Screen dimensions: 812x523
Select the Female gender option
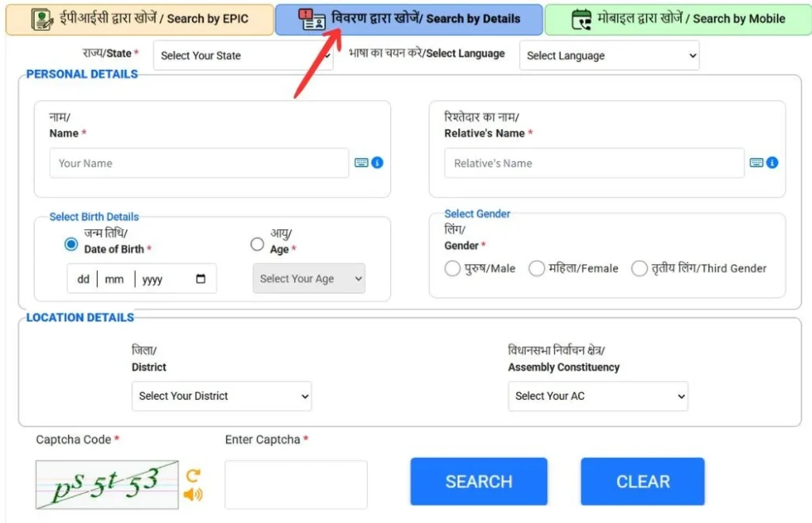point(537,268)
